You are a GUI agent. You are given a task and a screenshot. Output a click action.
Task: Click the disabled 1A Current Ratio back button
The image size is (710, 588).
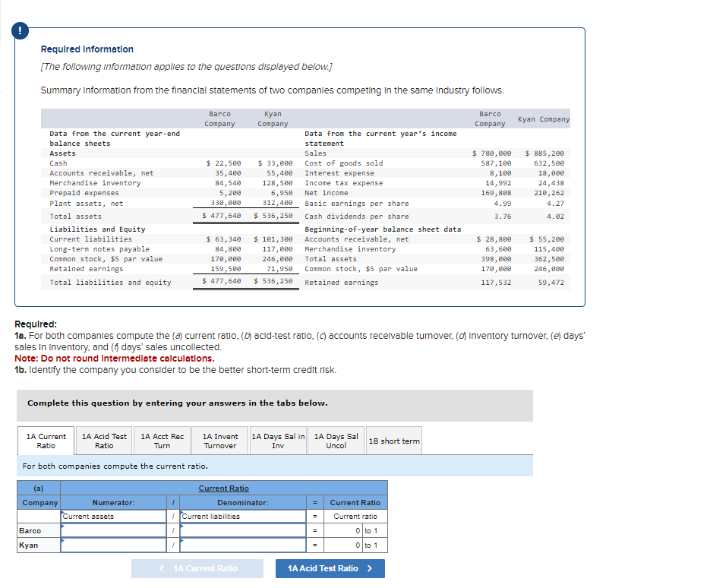tap(197, 568)
